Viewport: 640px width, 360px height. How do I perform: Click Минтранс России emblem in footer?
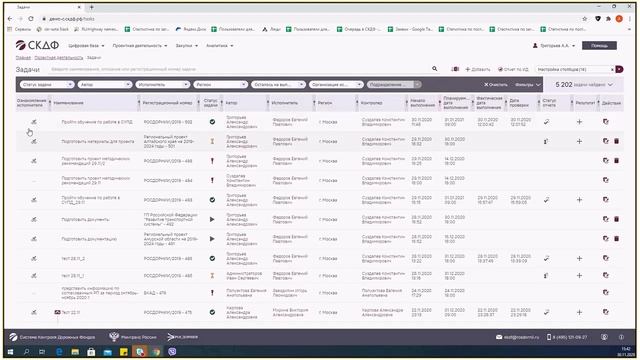(114, 337)
